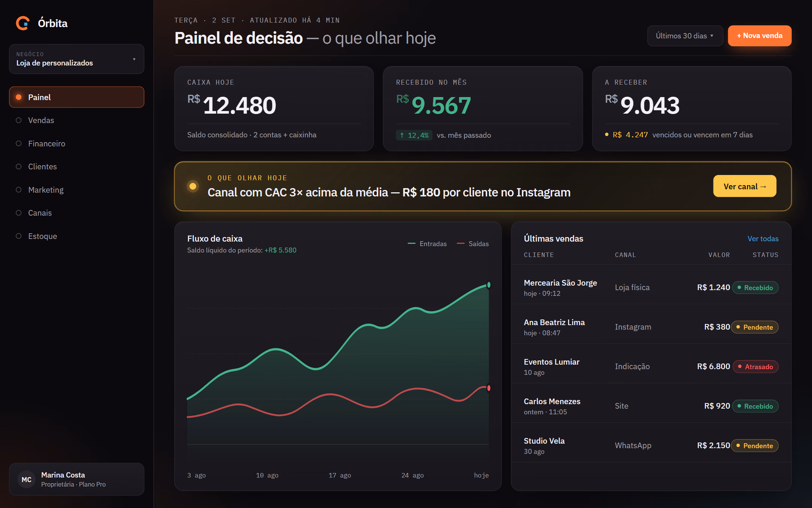Open Estoque in the sidebar

pos(77,236)
